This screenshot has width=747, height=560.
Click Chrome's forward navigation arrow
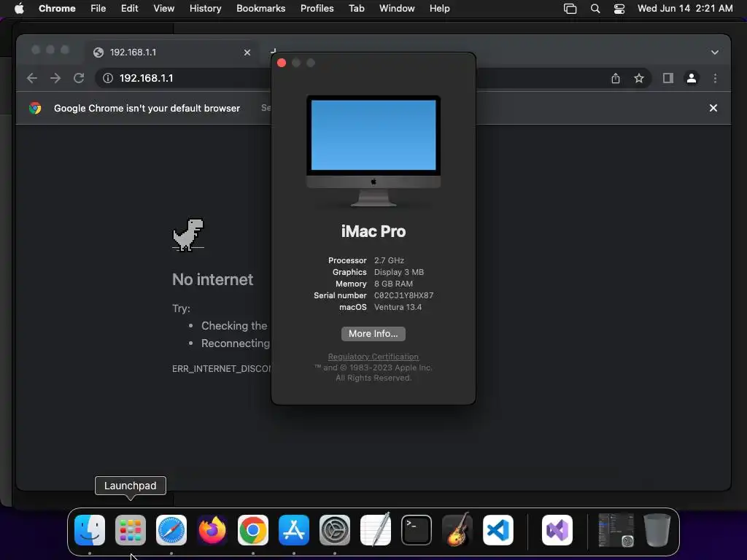point(55,78)
